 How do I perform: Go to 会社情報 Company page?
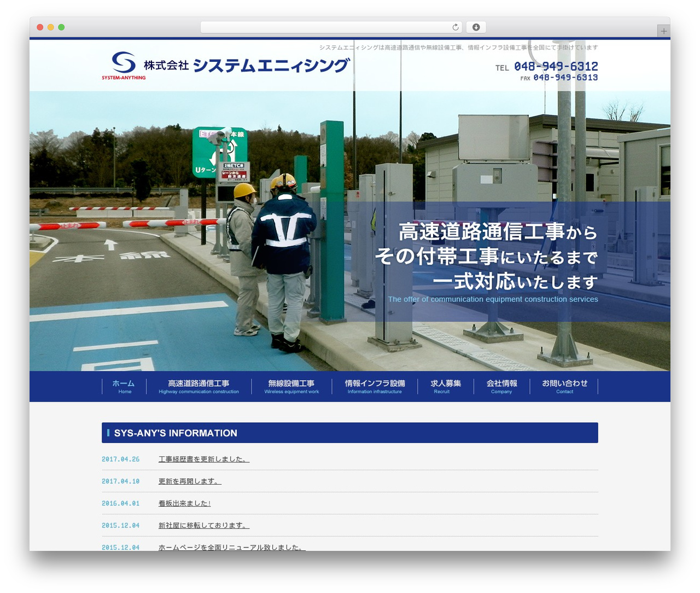pyautogui.click(x=501, y=386)
